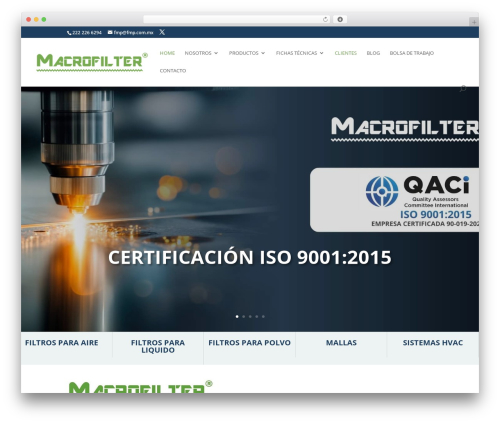Click the white Macrofilter logo in slider
This screenshot has height=423, width=500.
click(x=405, y=129)
